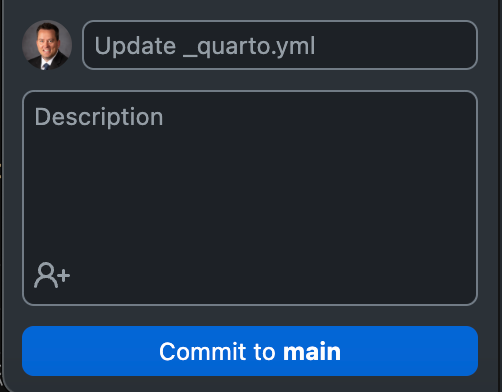Click the 'Description' placeholder label
This screenshot has width=502, height=392.
click(99, 117)
